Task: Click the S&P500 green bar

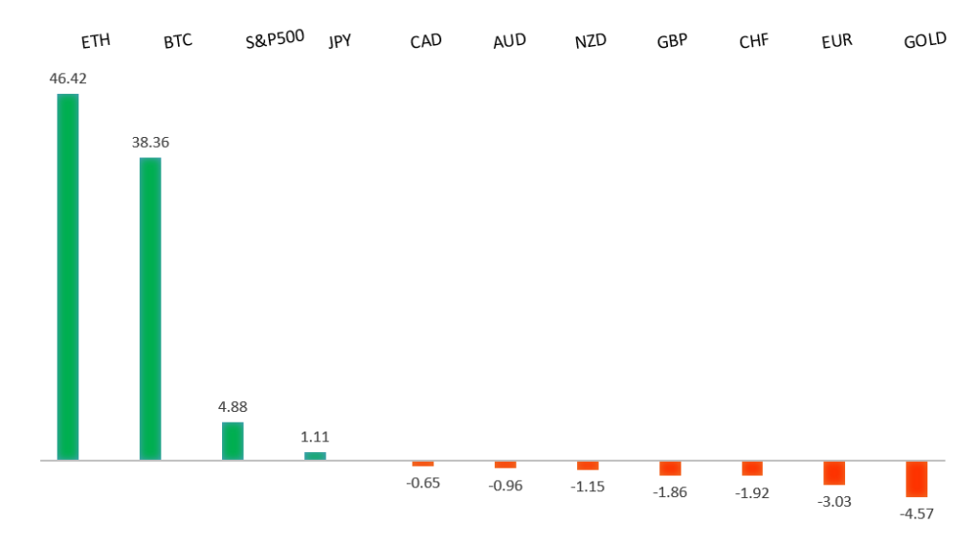Action: [x=233, y=441]
